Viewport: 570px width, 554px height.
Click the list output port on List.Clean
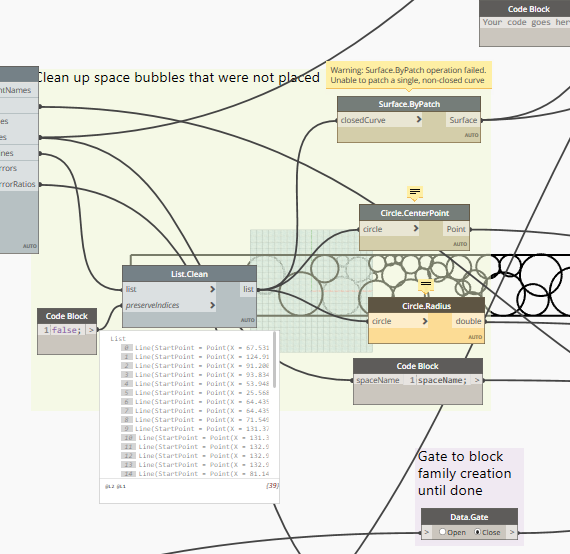(x=248, y=289)
